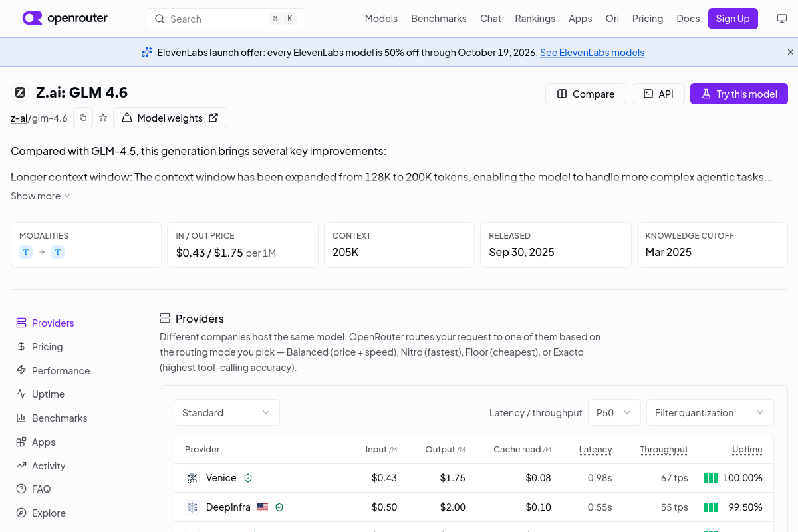Image resolution: width=798 pixels, height=532 pixels.
Task: Open the Models nav item
Action: [381, 19]
